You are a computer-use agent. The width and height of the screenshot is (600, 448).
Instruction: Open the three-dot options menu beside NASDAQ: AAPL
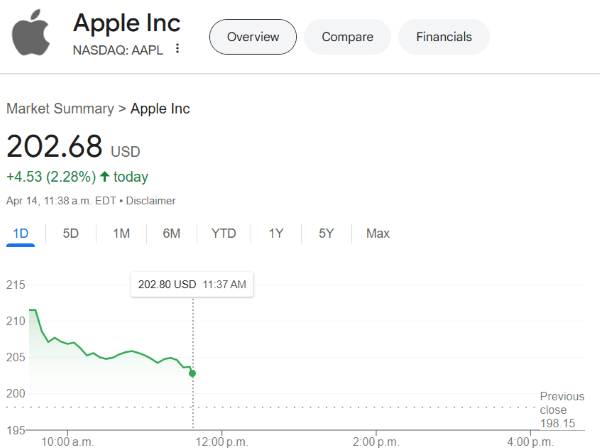[178, 49]
